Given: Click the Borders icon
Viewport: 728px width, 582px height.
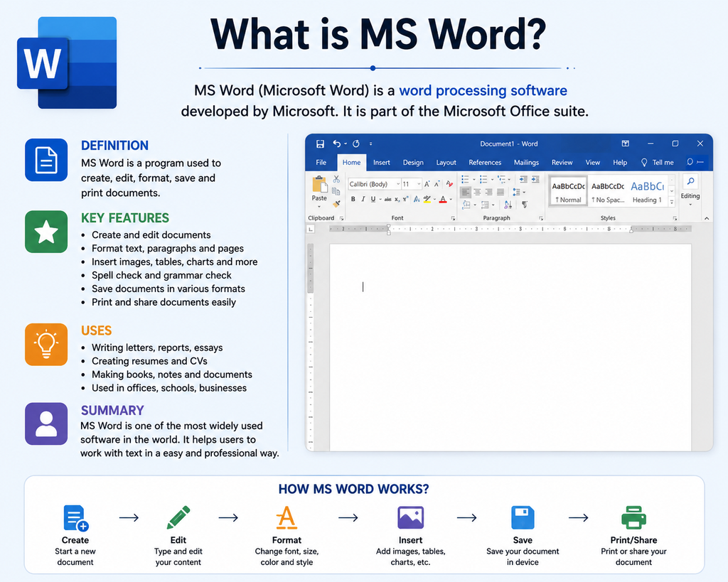Looking at the screenshot, I should (485, 204).
